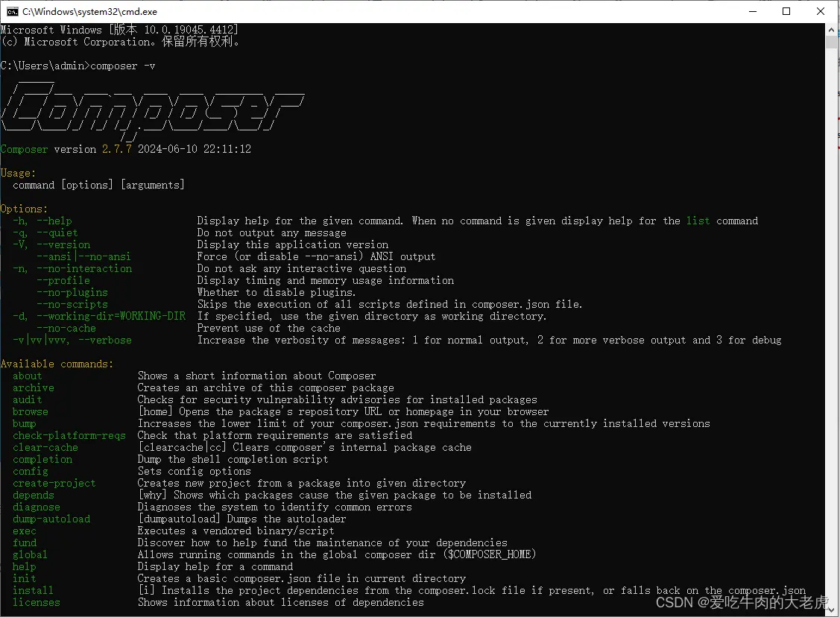Click the window title text C:\Windows\system32\cmd.exe
Screen dimensions: 840x617
point(89,11)
